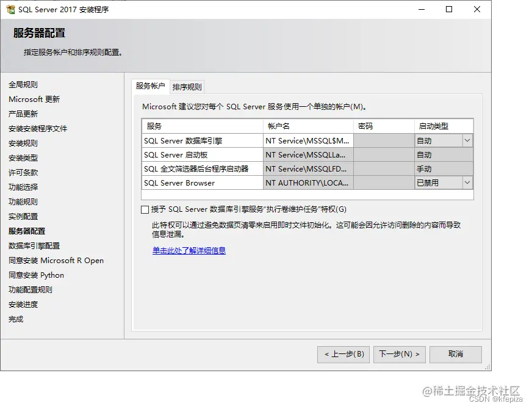Image resolution: width=532 pixels, height=409 pixels.
Task: Select 实例配置 from the navigation list
Action: (23, 216)
